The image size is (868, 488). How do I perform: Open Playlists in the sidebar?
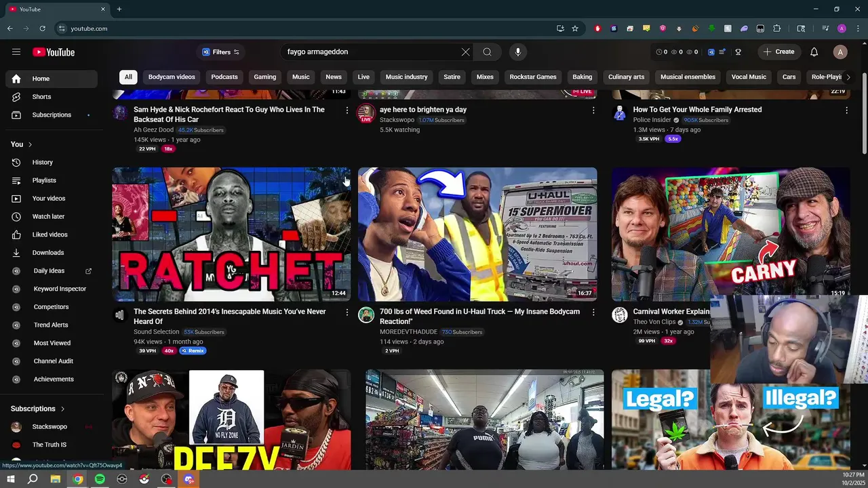point(52,180)
